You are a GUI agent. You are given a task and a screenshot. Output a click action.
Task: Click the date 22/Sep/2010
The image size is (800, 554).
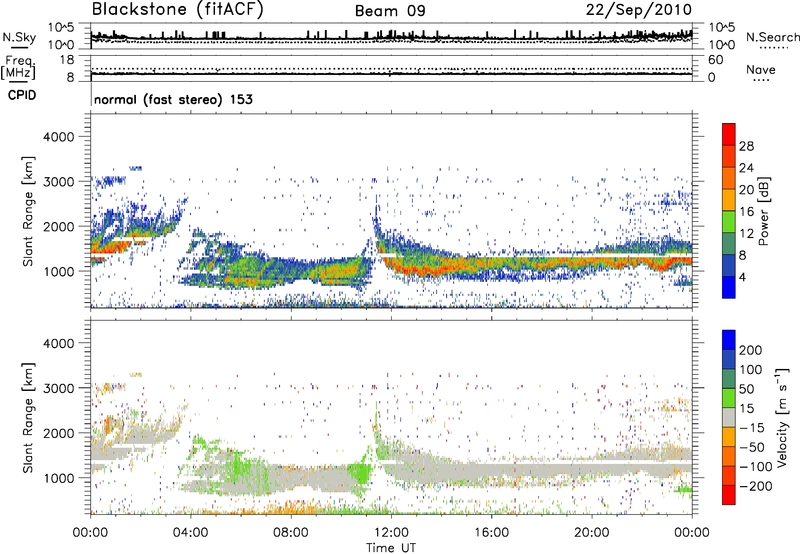coord(639,10)
